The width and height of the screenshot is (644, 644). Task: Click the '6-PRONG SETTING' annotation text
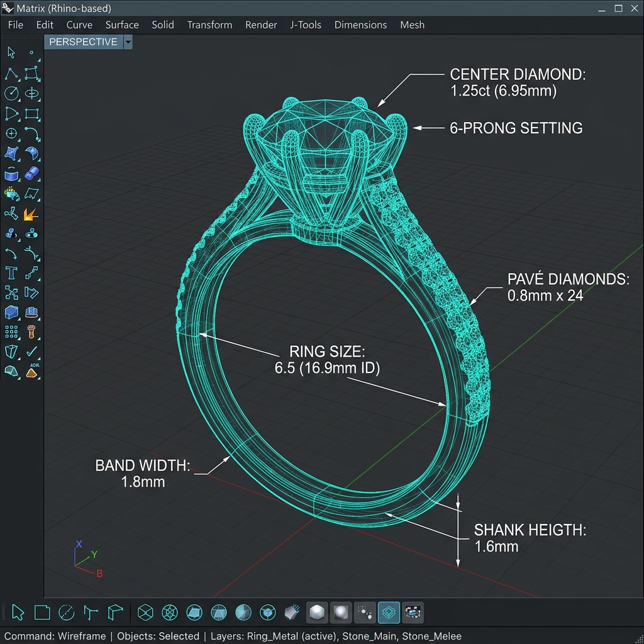[x=516, y=128]
